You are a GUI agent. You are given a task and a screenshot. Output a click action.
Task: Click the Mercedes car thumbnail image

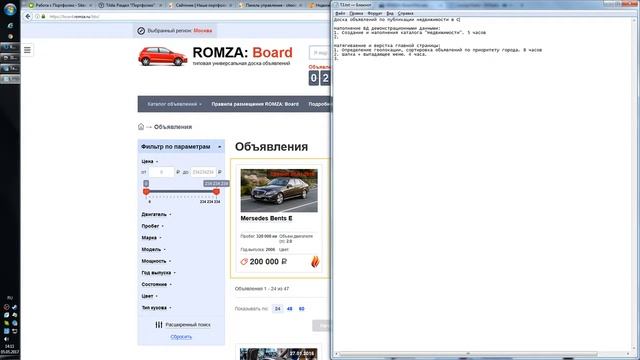279,190
